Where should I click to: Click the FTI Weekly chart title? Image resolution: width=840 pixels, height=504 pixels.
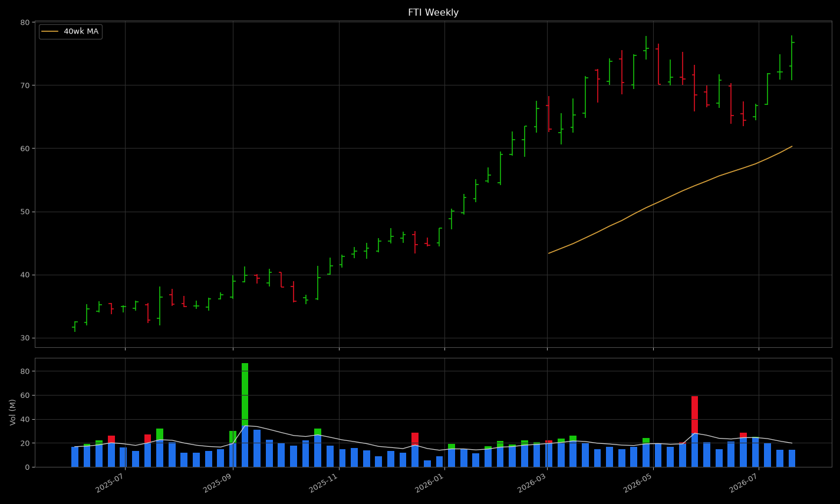coord(433,12)
